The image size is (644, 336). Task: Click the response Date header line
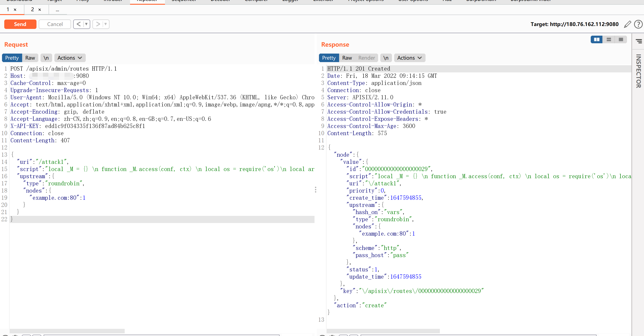tap(382, 76)
